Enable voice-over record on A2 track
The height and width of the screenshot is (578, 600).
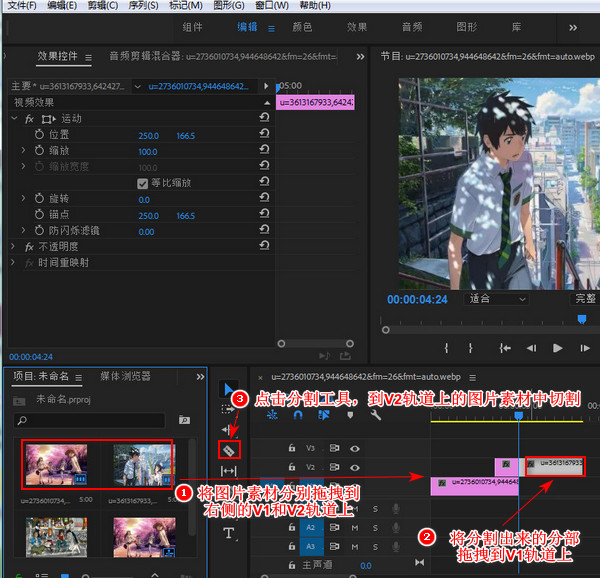[396, 528]
